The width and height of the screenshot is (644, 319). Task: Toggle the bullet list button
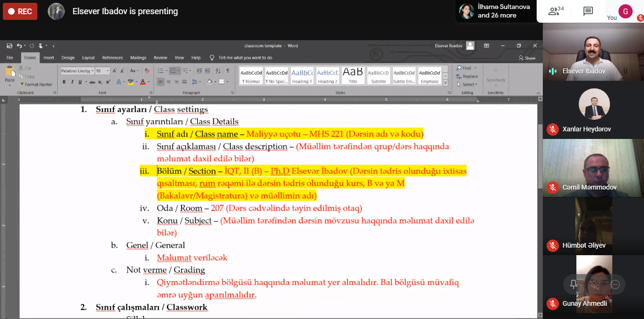coord(161,71)
